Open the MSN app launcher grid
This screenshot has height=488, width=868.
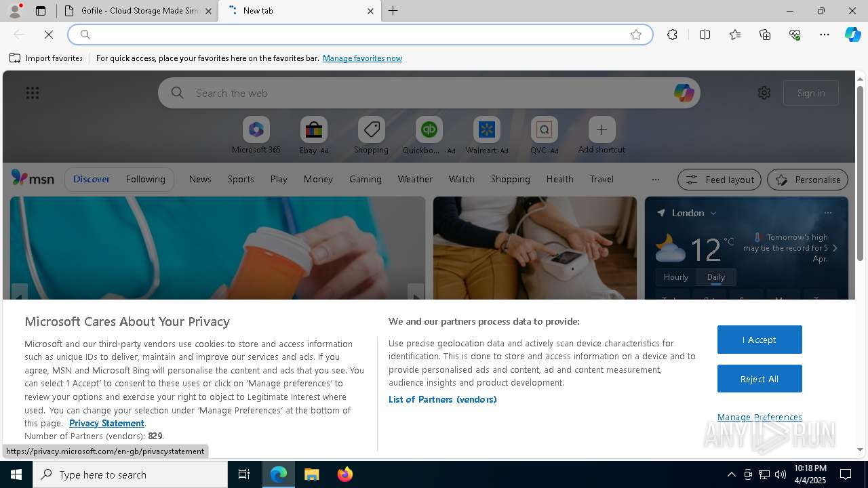click(x=33, y=93)
